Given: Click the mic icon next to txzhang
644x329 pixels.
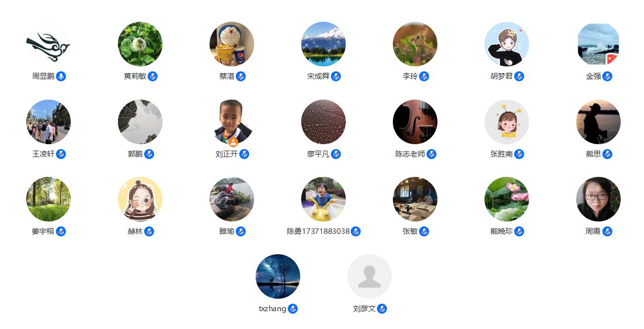Looking at the screenshot, I should (293, 309).
